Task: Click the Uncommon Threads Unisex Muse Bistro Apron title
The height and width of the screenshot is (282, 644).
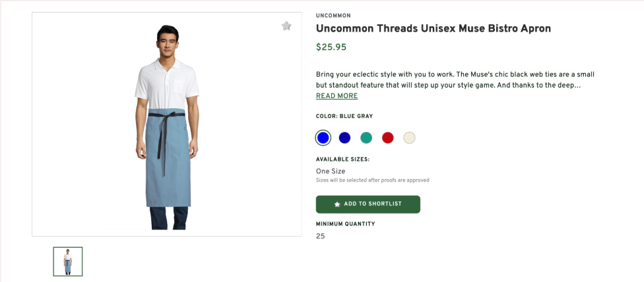Action: pyautogui.click(x=433, y=28)
